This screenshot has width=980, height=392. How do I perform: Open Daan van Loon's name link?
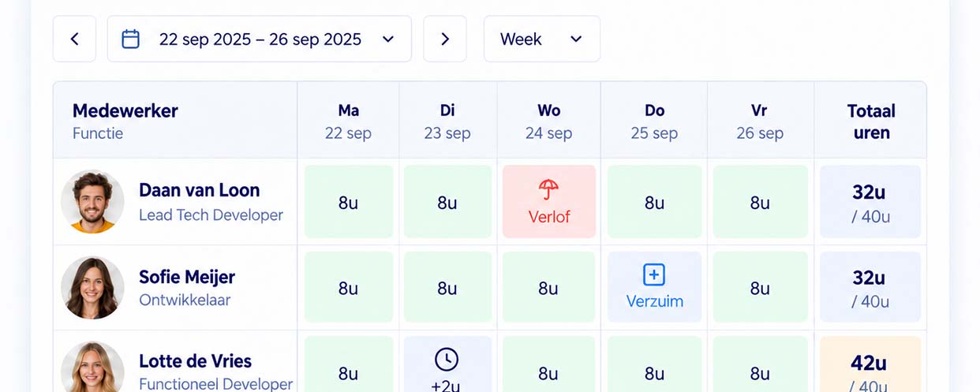[199, 190]
